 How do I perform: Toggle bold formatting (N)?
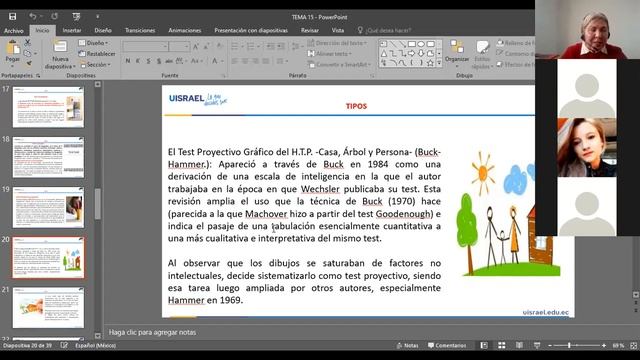tap(128, 61)
